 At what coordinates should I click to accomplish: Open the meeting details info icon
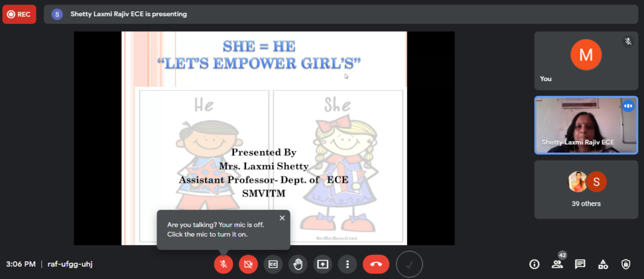[x=535, y=264]
